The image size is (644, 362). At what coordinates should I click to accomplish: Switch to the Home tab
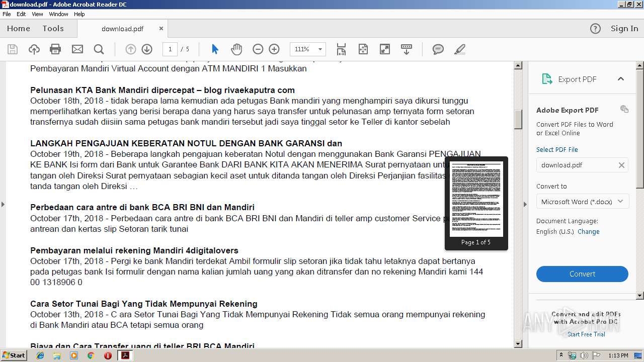pos(19,29)
